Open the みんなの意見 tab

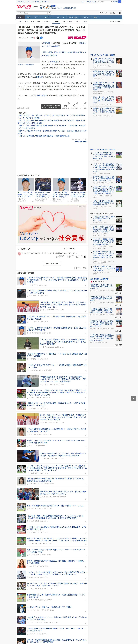pyautogui.click(x=73, y=17)
